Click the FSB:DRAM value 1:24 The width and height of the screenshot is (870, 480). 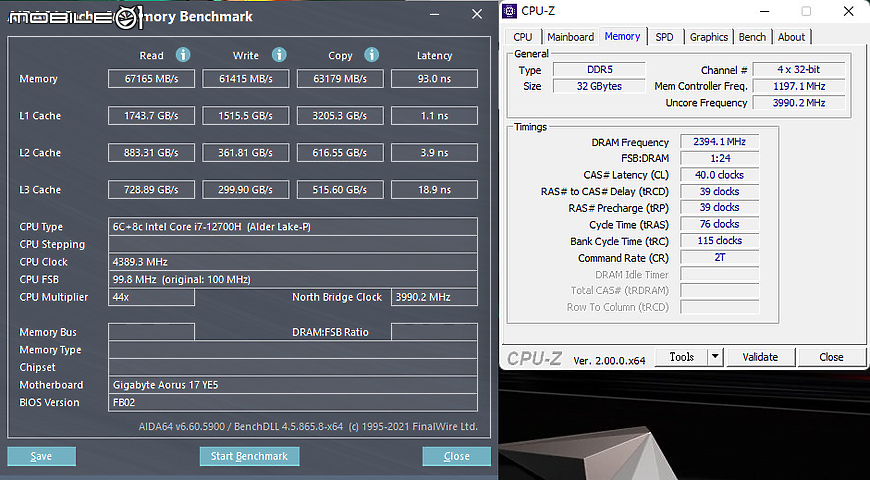pyautogui.click(x=720, y=159)
